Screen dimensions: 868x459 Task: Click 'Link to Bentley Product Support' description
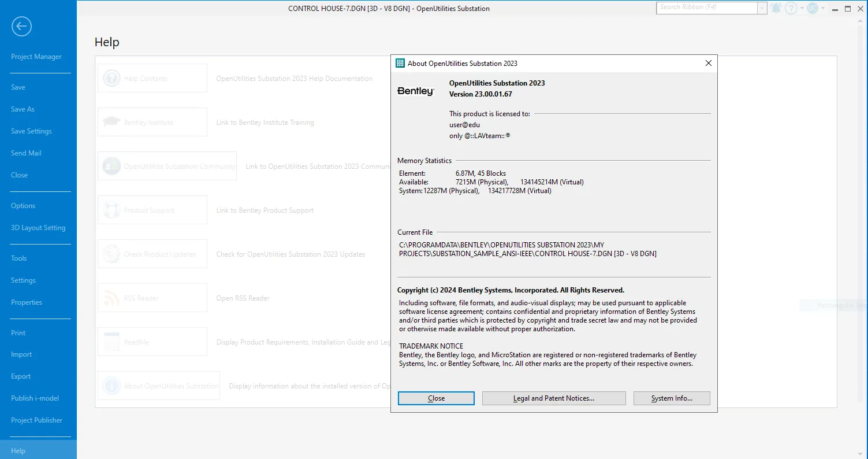(x=265, y=210)
